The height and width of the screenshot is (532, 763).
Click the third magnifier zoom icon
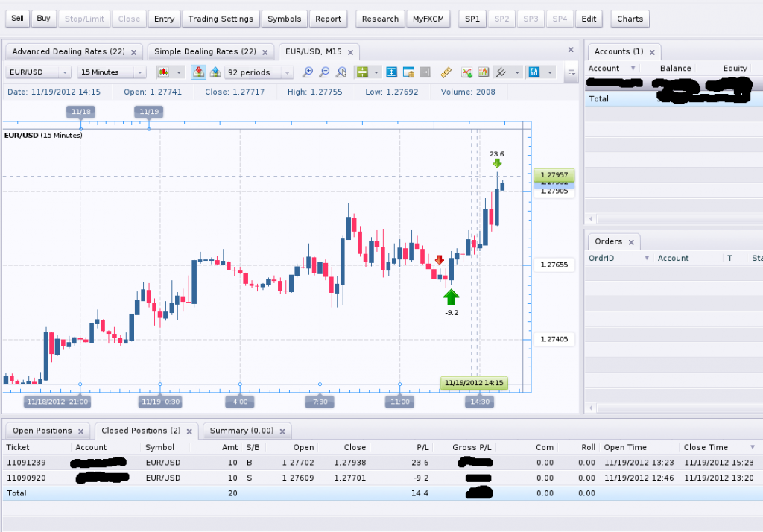(x=341, y=72)
